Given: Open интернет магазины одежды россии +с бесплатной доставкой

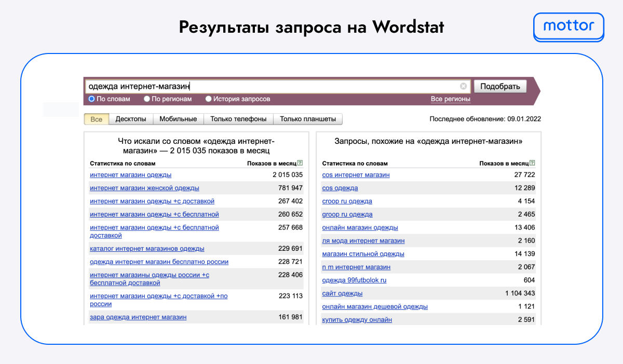Looking at the screenshot, I should click(150, 279).
